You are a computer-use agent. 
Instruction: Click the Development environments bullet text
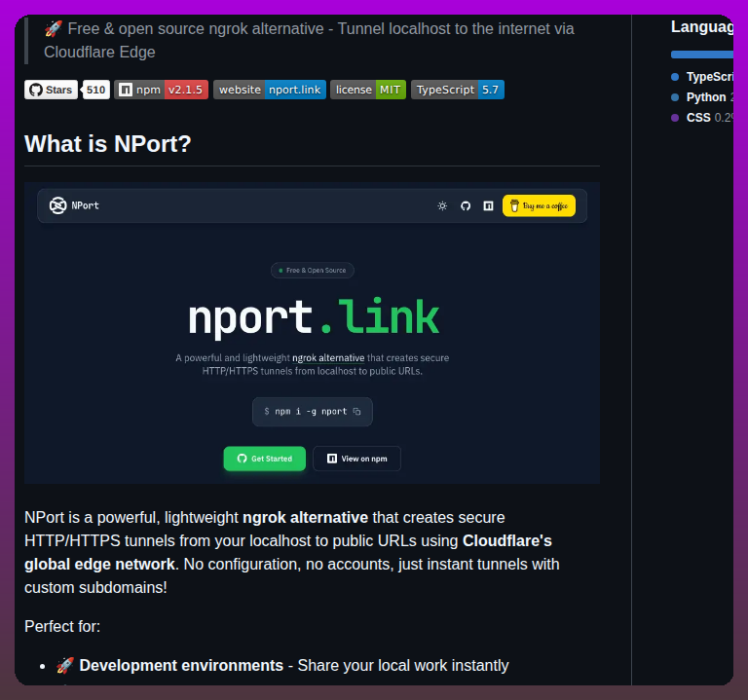click(181, 665)
